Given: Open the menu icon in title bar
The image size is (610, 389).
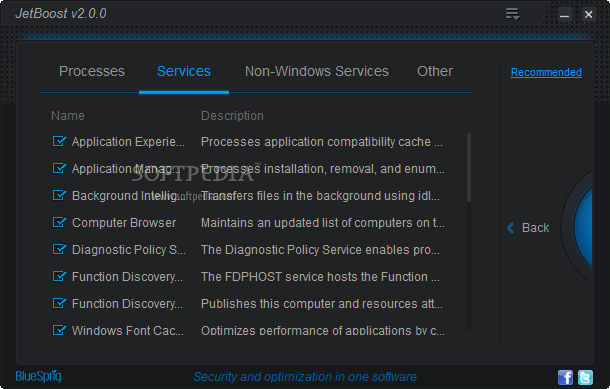Looking at the screenshot, I should [x=513, y=14].
